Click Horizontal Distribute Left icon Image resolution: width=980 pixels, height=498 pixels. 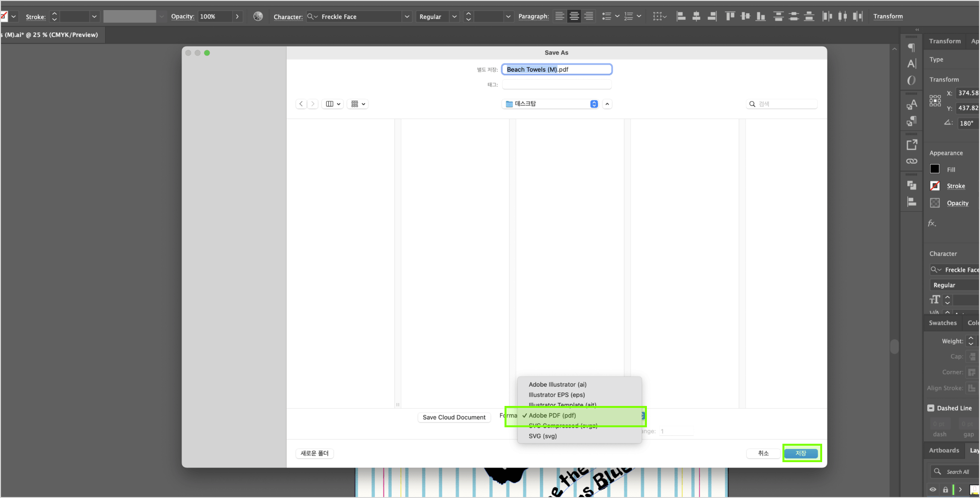pos(827,16)
